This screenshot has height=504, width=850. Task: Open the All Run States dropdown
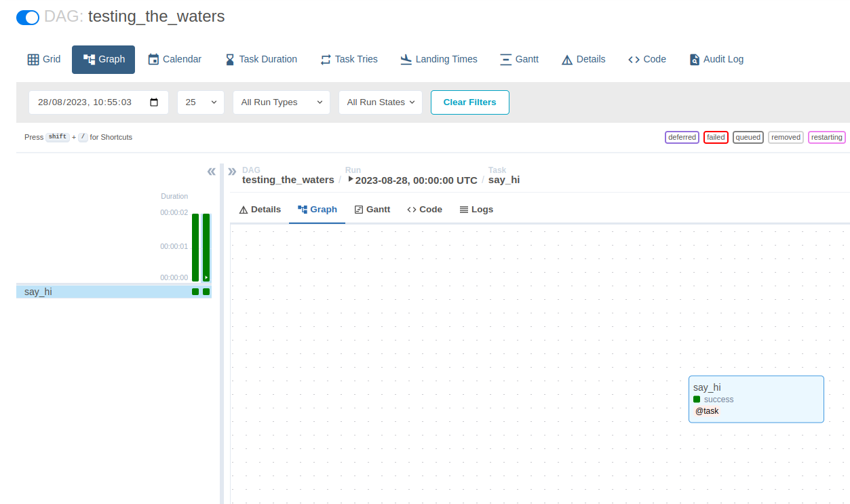point(380,102)
